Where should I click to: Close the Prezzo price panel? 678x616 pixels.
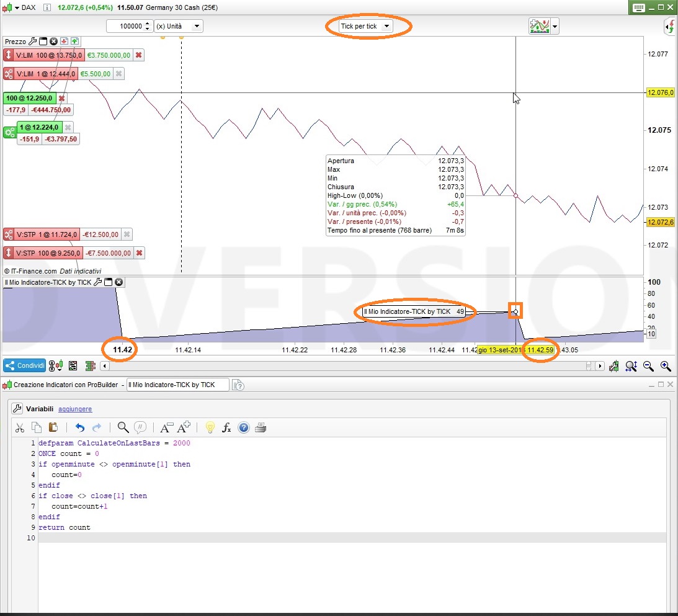(53, 41)
